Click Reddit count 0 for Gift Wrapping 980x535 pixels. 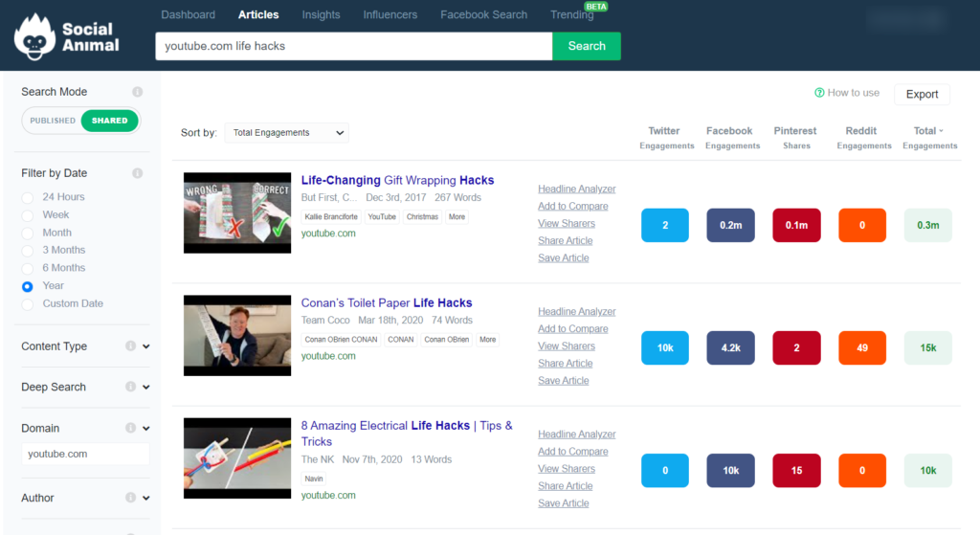click(862, 225)
